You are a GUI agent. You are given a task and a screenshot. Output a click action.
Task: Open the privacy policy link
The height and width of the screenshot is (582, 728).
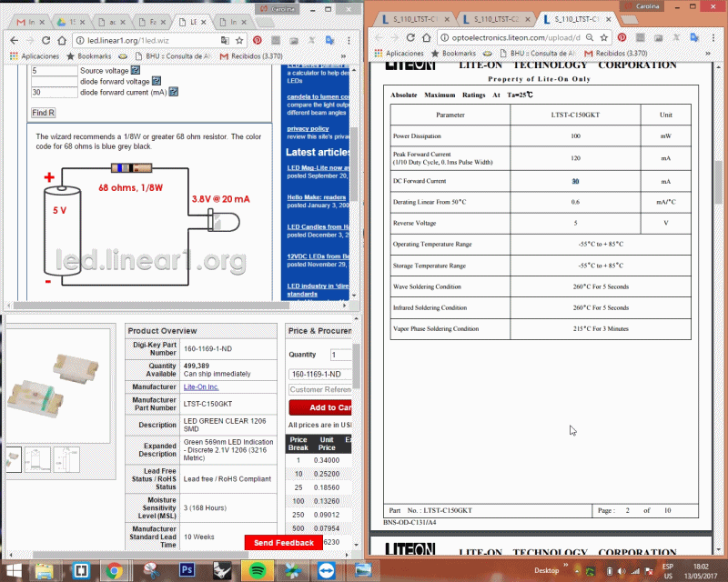pos(308,128)
